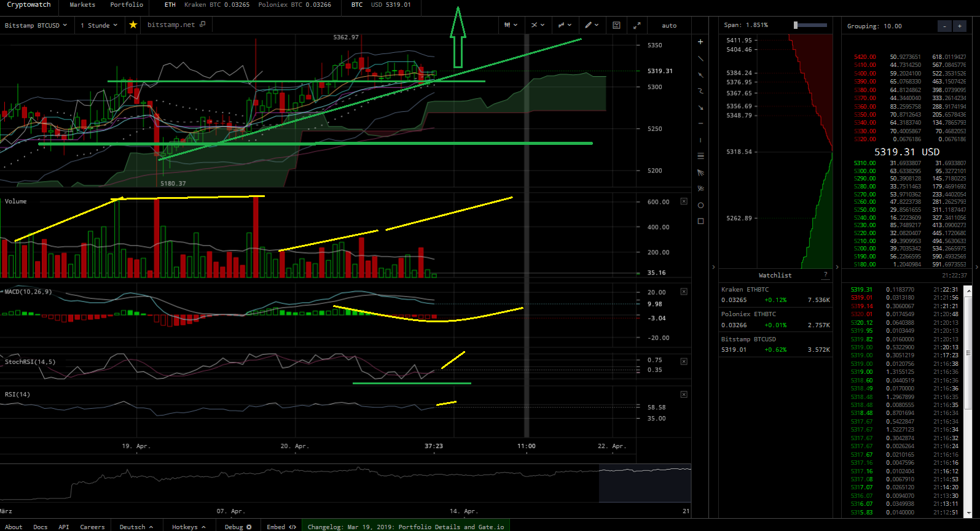This screenshot has height=531, width=980.
Task: Select the horizontal line drawing tool
Action: (700, 123)
